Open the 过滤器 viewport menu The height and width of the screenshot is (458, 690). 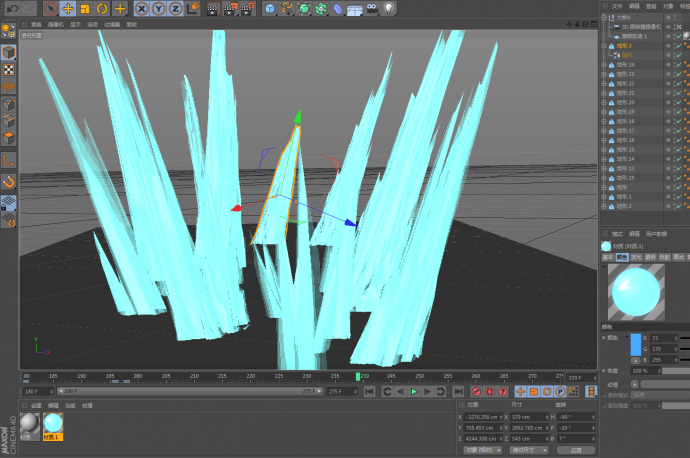point(112,24)
